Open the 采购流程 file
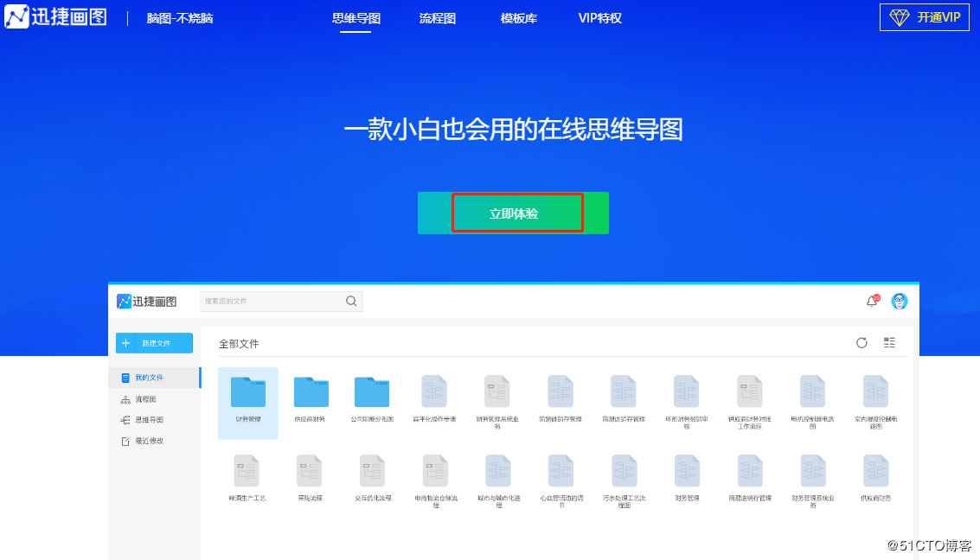This screenshot has width=980, height=560. (x=310, y=478)
